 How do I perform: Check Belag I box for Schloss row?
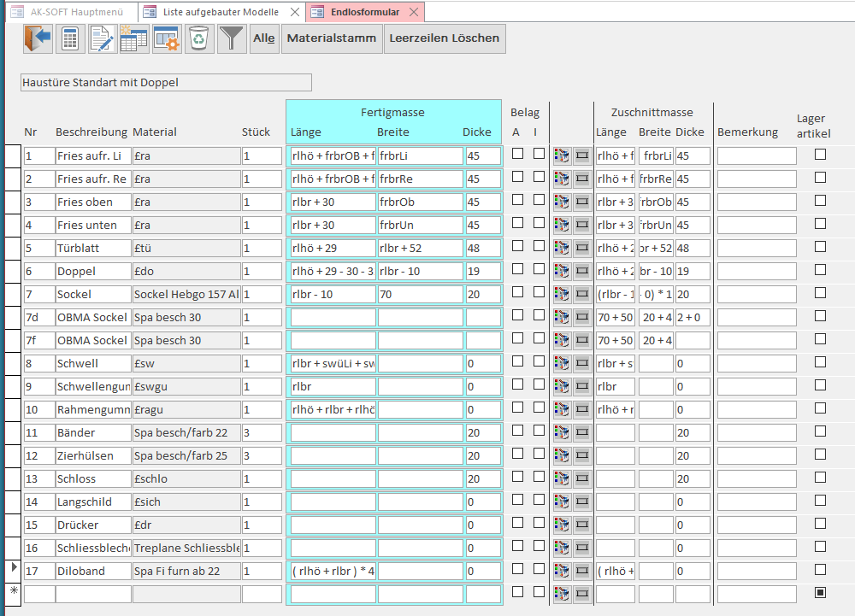[x=539, y=477]
